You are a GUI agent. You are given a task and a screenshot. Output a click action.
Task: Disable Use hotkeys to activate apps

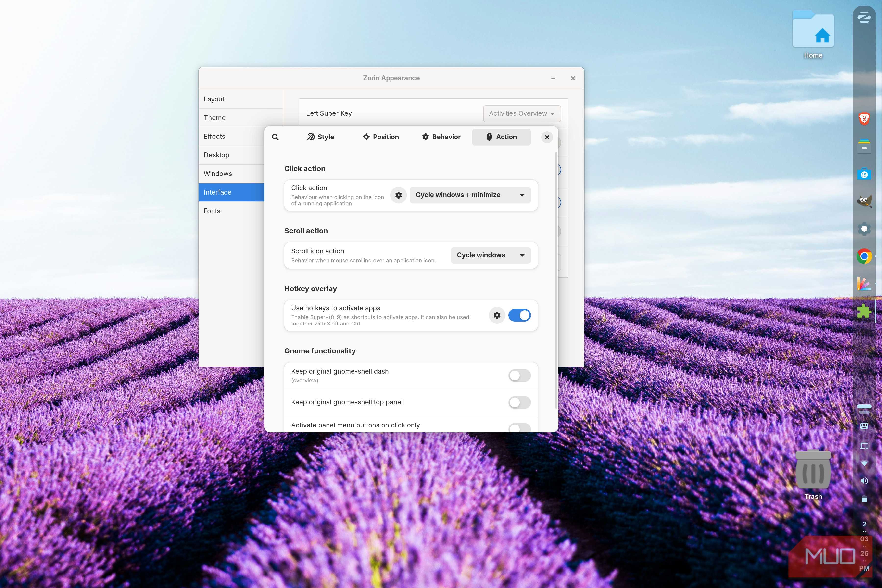(519, 315)
